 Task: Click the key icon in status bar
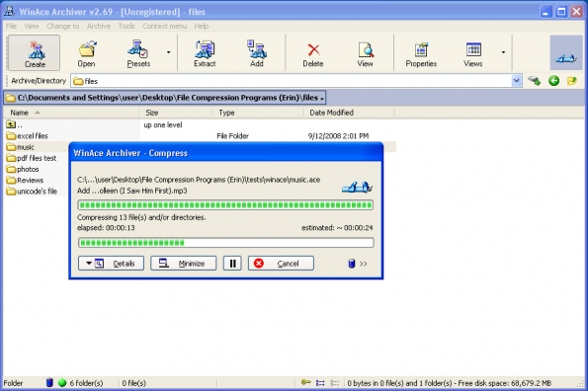pos(306,382)
